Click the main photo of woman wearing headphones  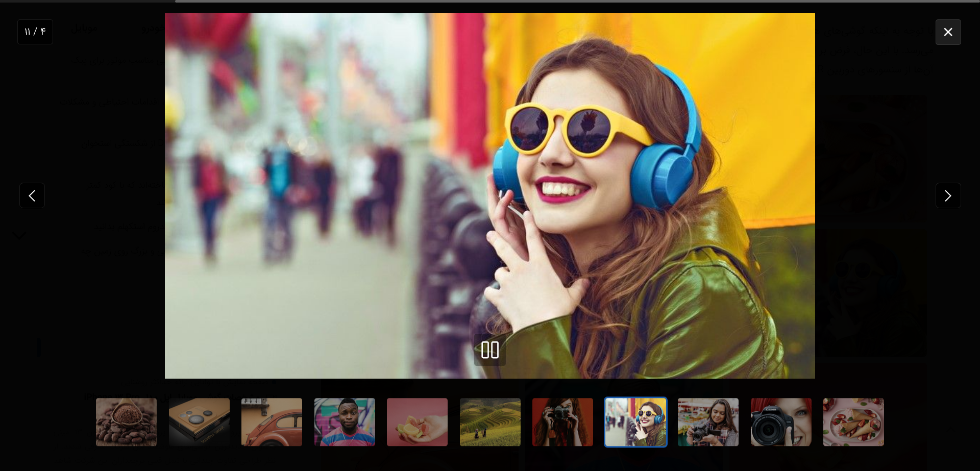490,195
